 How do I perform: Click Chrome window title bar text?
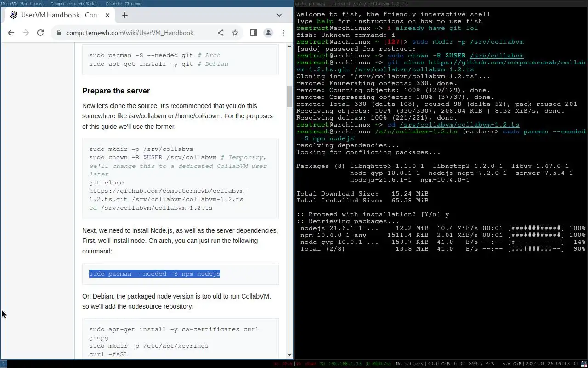coord(71,4)
